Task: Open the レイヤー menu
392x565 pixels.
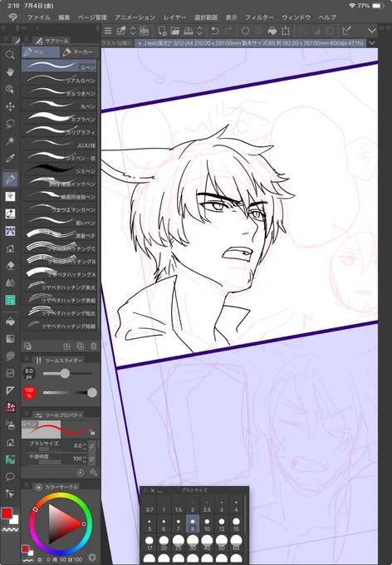Action: 174,17
